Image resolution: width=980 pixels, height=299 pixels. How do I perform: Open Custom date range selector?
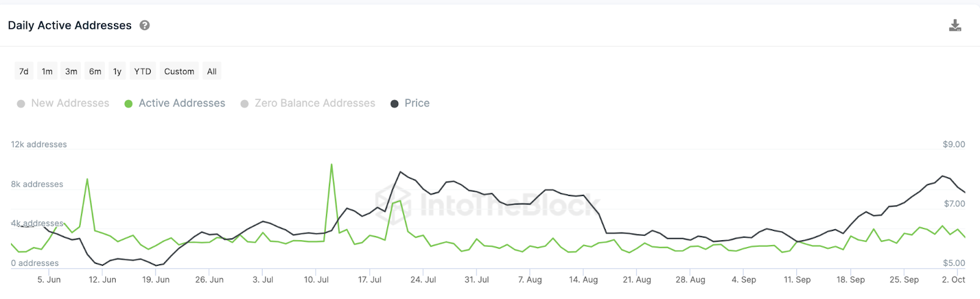(179, 71)
